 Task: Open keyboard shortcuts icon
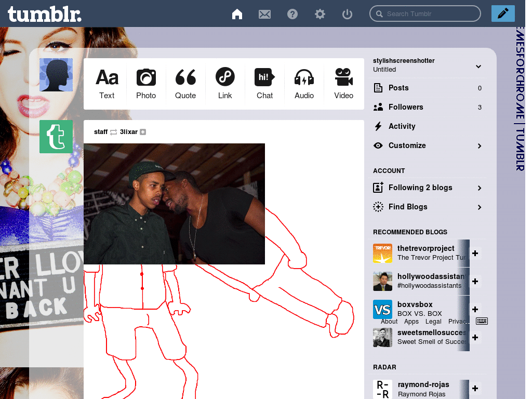pyautogui.click(x=482, y=321)
